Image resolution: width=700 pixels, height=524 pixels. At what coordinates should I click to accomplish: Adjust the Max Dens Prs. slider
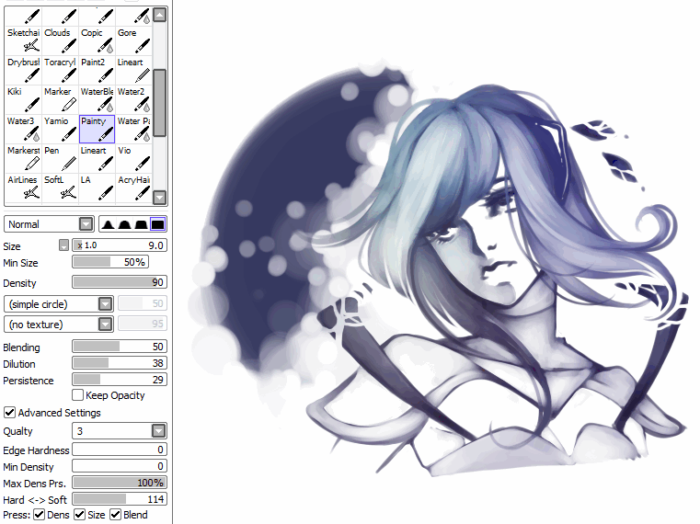[x=119, y=482]
